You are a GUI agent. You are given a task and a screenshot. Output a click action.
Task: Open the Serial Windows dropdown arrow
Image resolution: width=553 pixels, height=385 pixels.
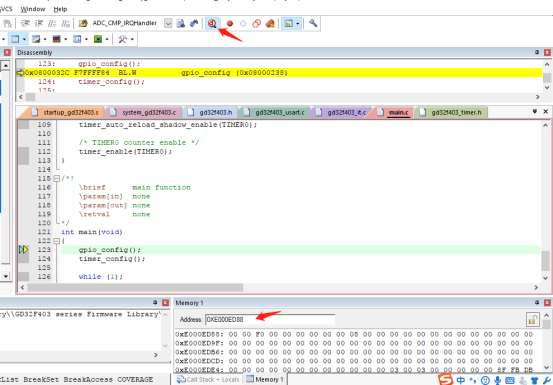point(66,39)
